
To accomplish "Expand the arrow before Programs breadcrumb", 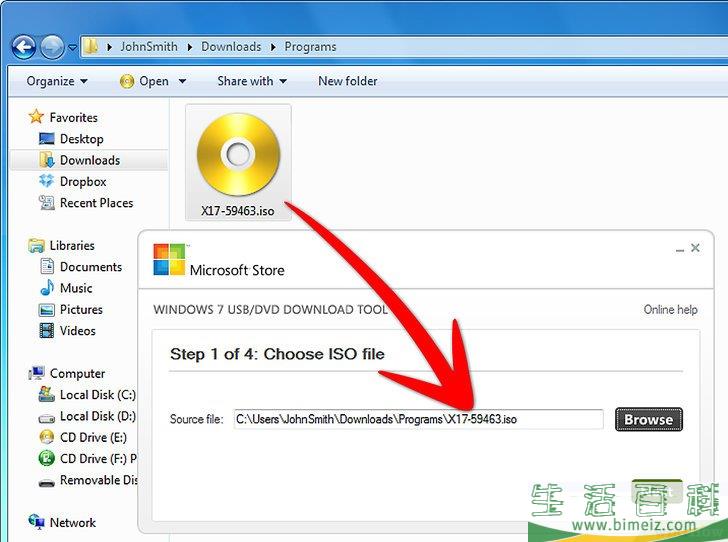I will click(x=273, y=47).
